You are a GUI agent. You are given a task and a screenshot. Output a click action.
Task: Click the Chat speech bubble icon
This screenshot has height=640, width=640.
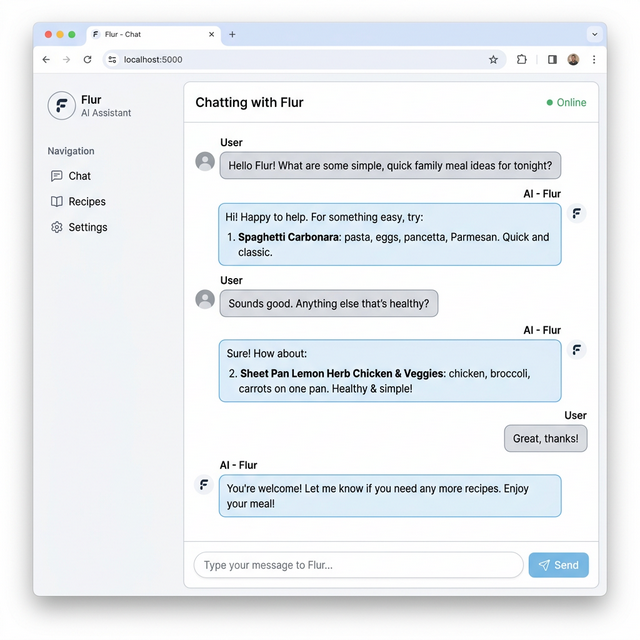point(57,176)
